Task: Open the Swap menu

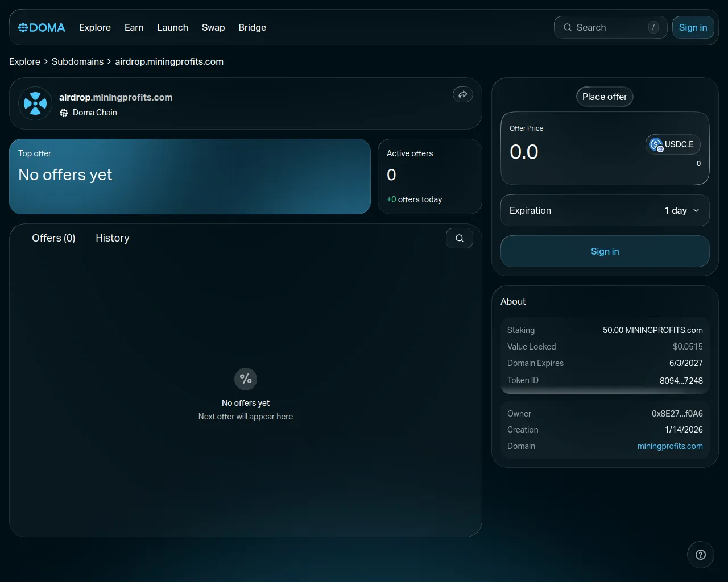Action: [213, 27]
